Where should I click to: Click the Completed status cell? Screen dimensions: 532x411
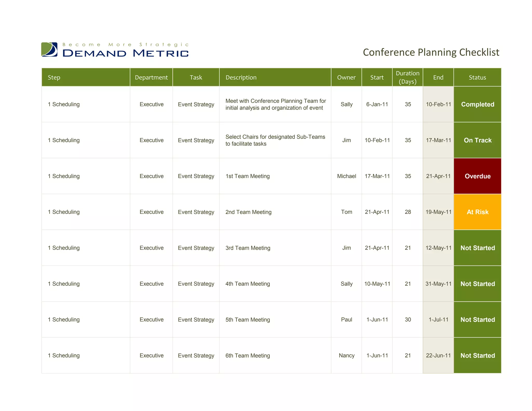click(x=477, y=104)
